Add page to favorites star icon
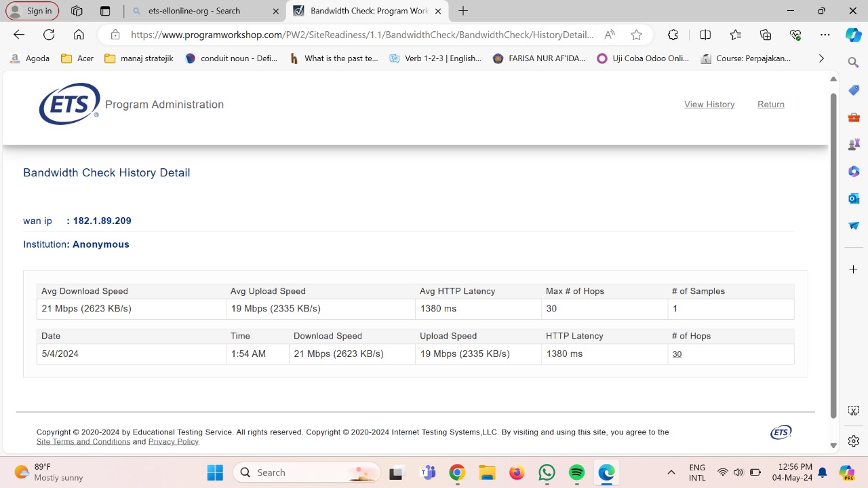868x488 pixels. pos(636,35)
